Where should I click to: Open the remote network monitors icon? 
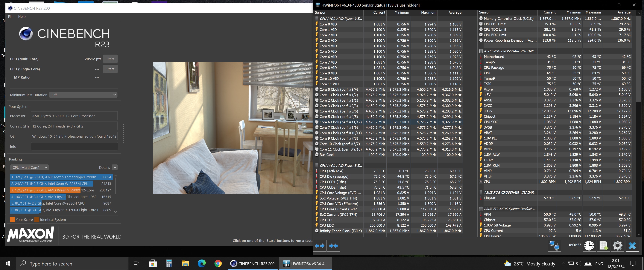554,246
